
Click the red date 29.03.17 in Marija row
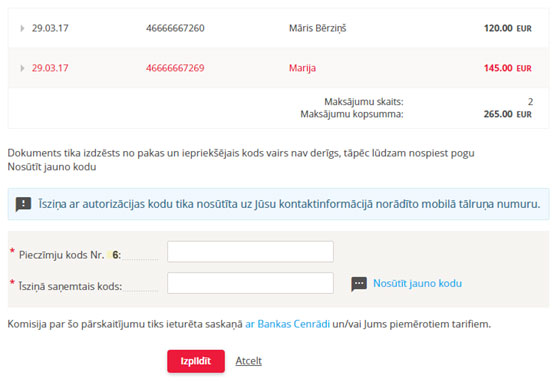[50, 68]
